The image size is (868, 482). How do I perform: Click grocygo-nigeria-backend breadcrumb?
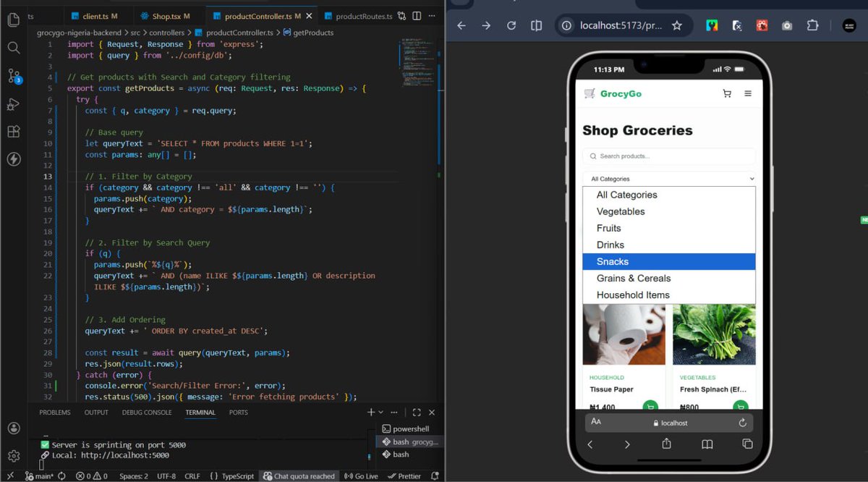tap(80, 33)
